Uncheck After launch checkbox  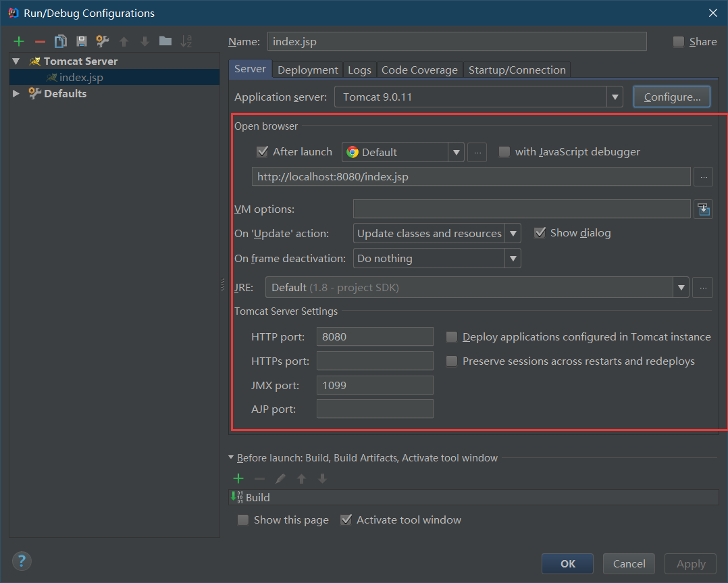pos(262,152)
